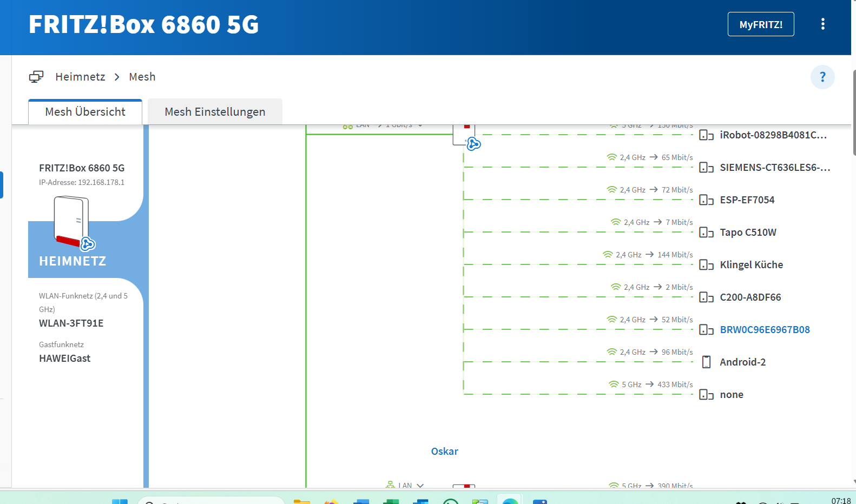Screen dimensions: 856x504
Task: Click the page's vertical scrollbar
Action: tap(854, 112)
